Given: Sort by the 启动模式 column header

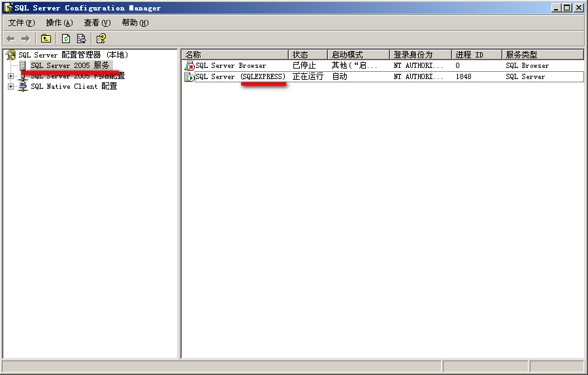Looking at the screenshot, I should (359, 55).
